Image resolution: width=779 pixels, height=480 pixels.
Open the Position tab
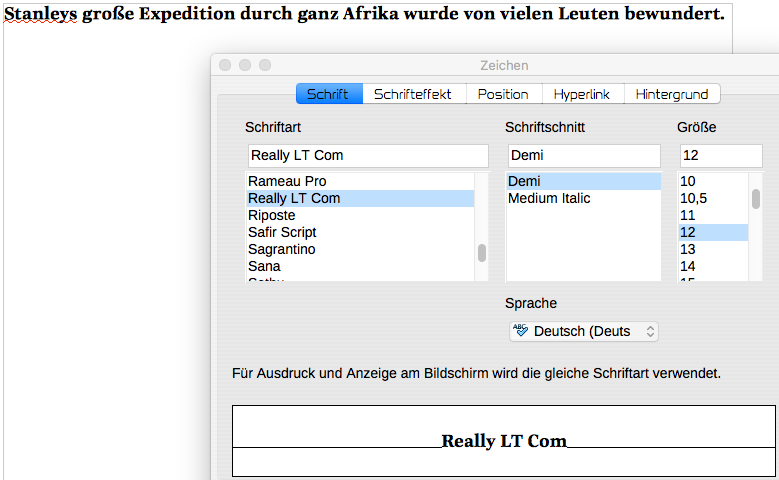coord(503,94)
